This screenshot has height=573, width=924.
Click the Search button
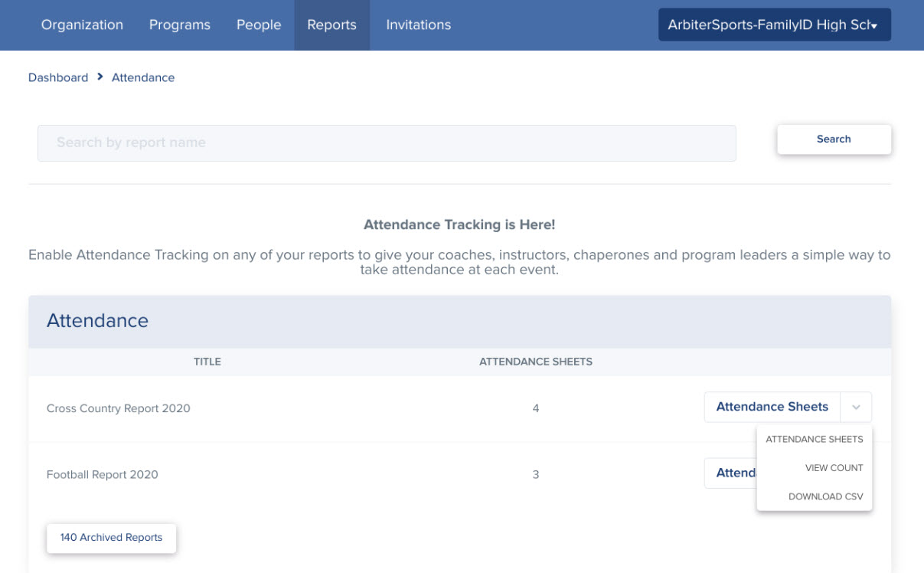[x=834, y=139]
